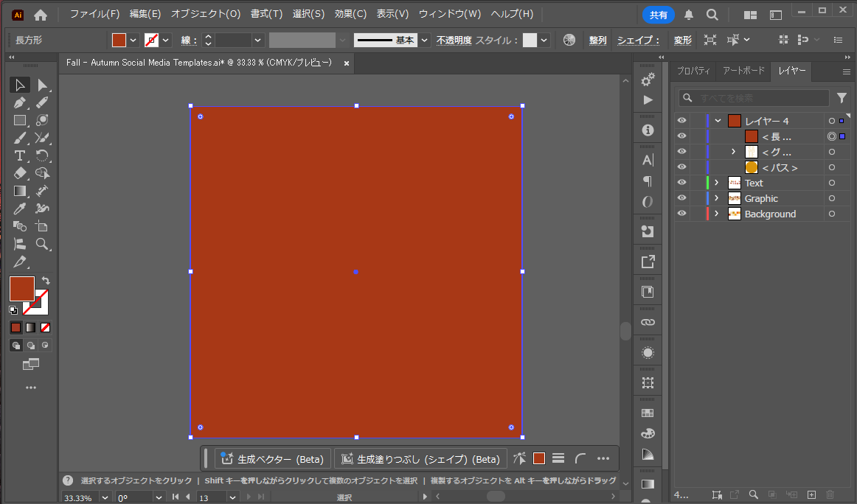Open the zoom level dropdown at 33.33%

105,497
